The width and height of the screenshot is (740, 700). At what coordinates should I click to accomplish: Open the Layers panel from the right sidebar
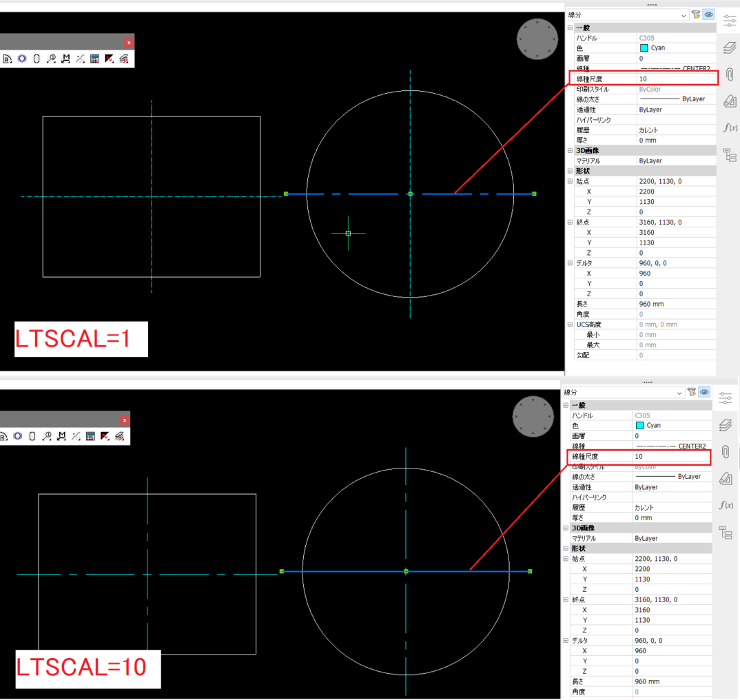pos(728,47)
